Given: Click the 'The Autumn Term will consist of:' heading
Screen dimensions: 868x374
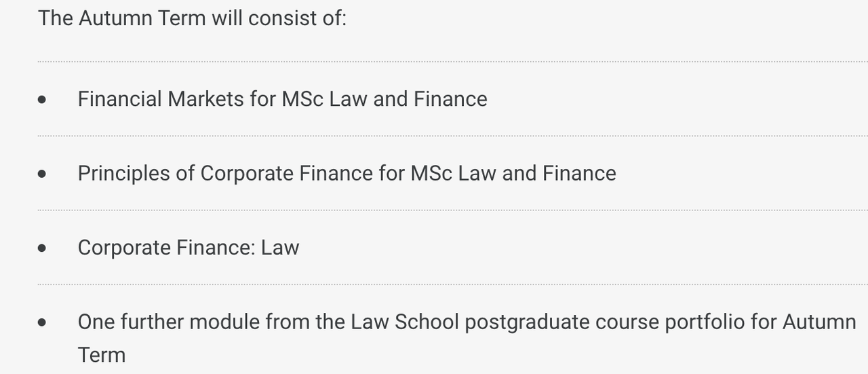Looking at the screenshot, I should 192,18.
